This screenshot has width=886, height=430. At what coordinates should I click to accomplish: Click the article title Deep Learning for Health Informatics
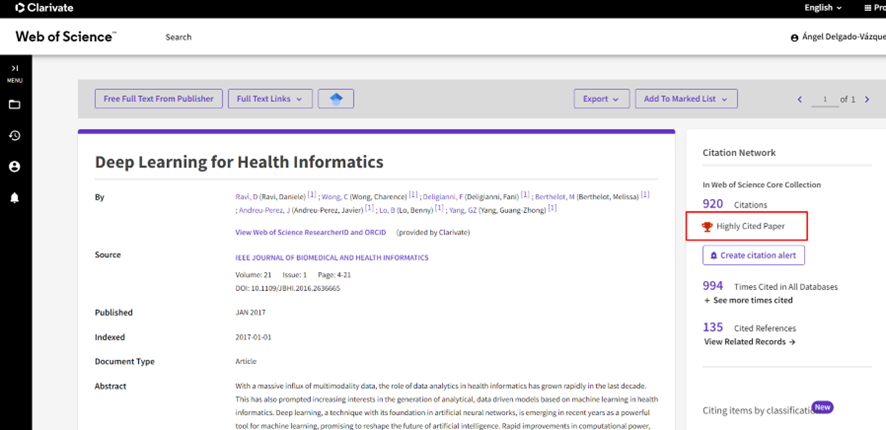click(239, 162)
